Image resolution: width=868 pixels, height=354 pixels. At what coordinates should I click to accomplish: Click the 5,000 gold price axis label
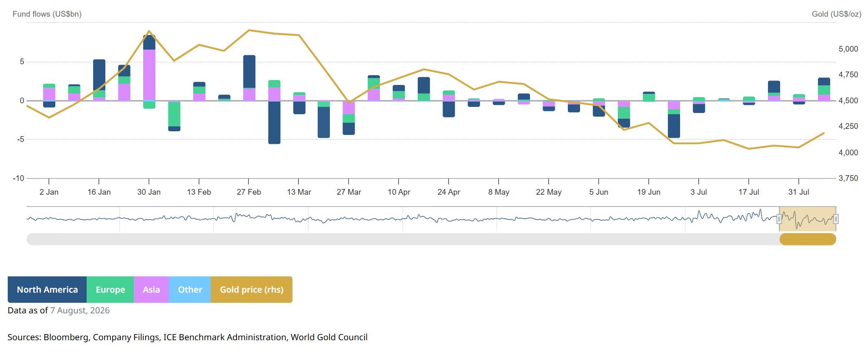point(848,49)
